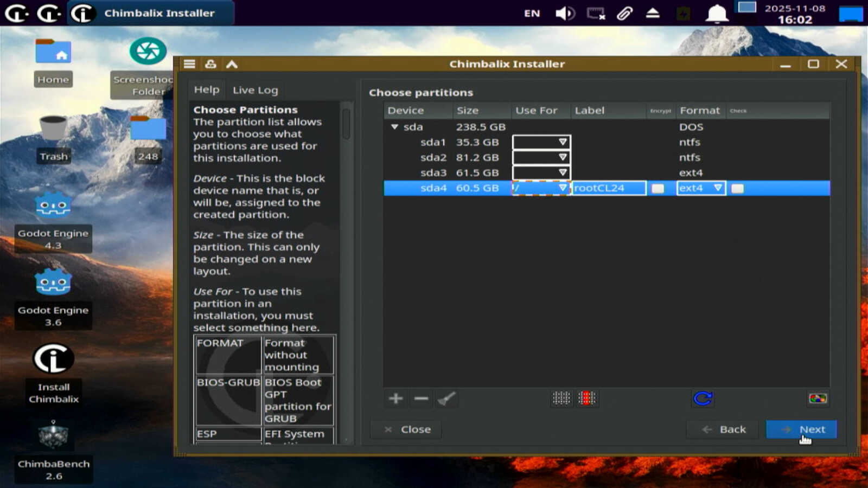The image size is (868, 488).
Task: Click the first Chimbalix logo in the panel
Action: click(16, 13)
